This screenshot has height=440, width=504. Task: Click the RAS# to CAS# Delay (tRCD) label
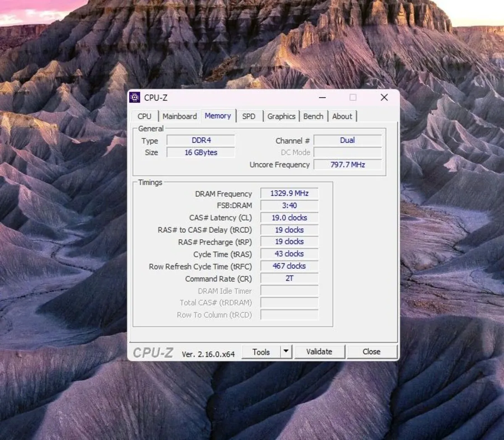(205, 230)
